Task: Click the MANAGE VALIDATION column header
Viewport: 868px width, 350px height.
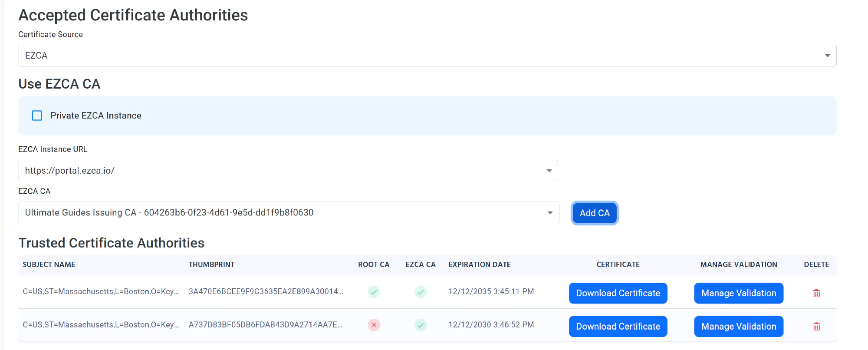Action: pyautogui.click(x=739, y=264)
